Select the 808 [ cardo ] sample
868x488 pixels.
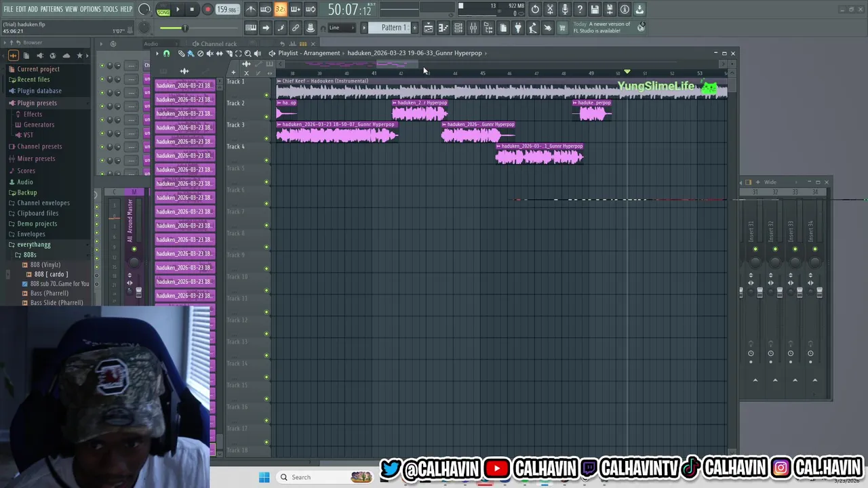(x=51, y=274)
